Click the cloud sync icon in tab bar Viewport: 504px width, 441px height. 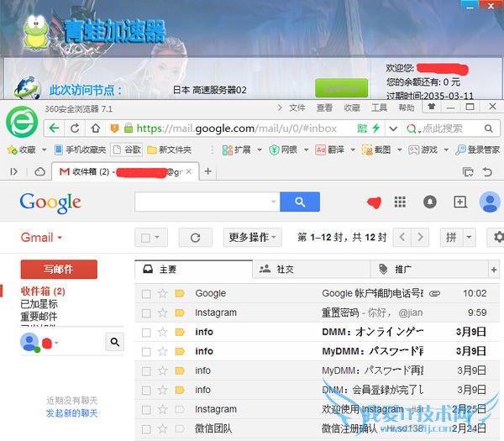39,171
